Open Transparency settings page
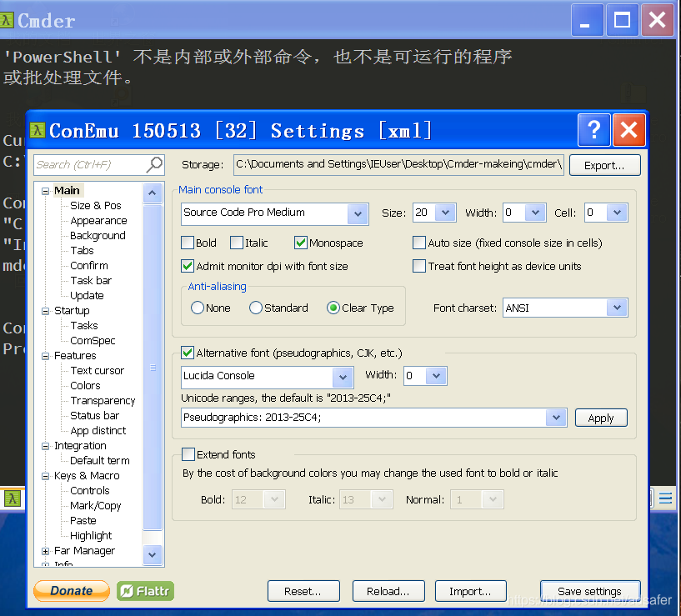This screenshot has width=681, height=616. [103, 401]
